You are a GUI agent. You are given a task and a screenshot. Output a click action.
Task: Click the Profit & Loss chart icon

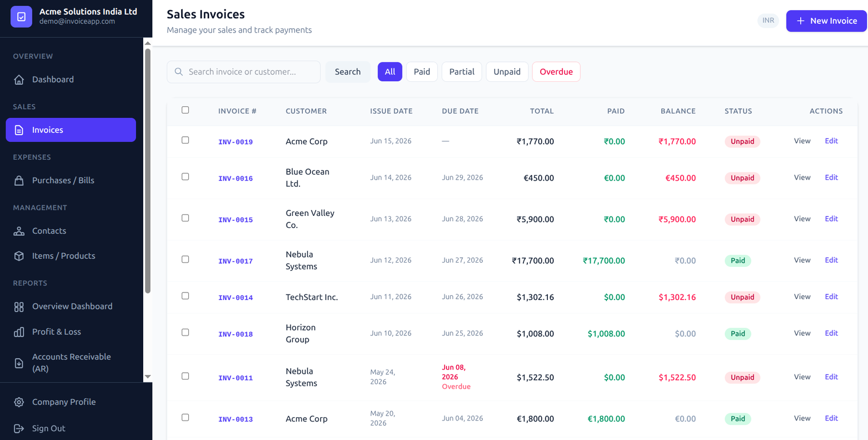19,332
